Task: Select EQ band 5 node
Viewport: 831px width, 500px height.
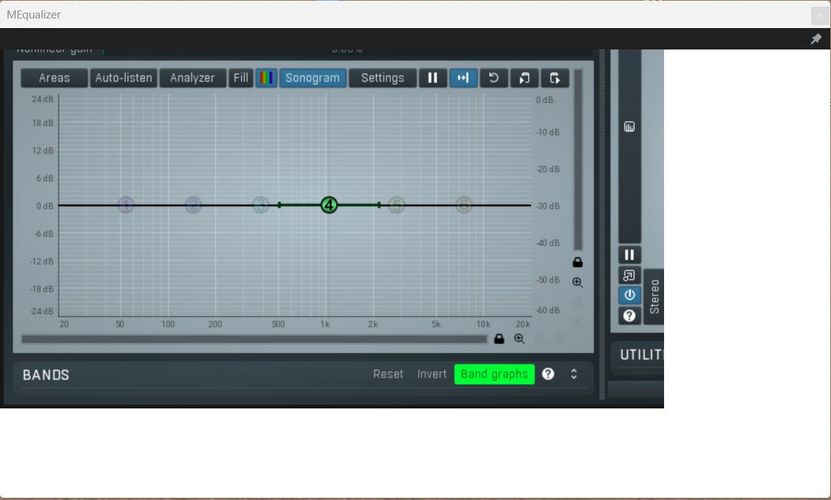Action: (396, 205)
